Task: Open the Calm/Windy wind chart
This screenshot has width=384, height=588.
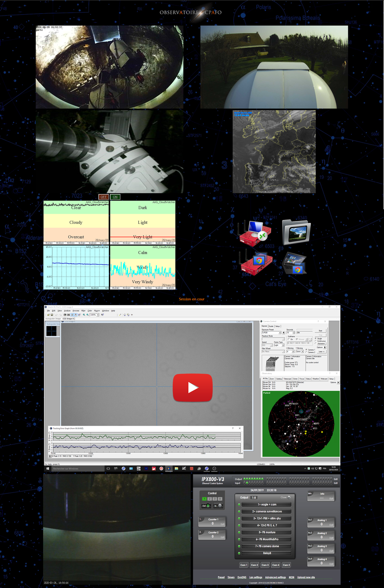Action: tap(142, 268)
